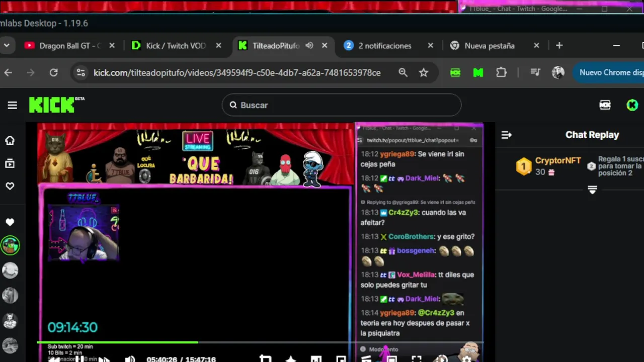Click Nuevo Chrome disponible update button
Image resolution: width=644 pixels, height=362 pixels.
(609, 72)
